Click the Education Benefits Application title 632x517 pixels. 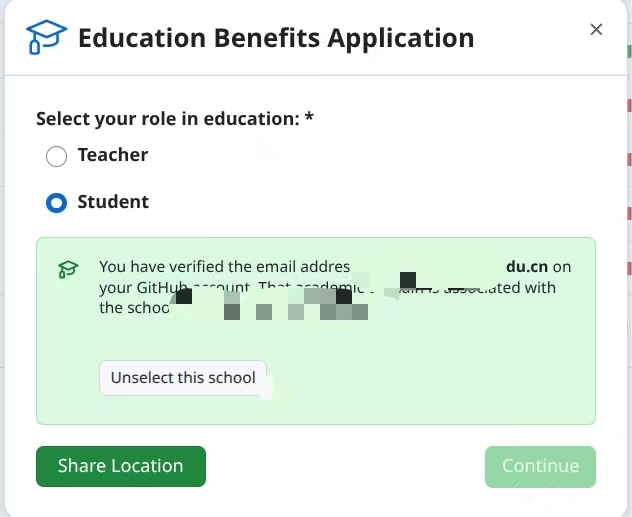click(x=276, y=38)
